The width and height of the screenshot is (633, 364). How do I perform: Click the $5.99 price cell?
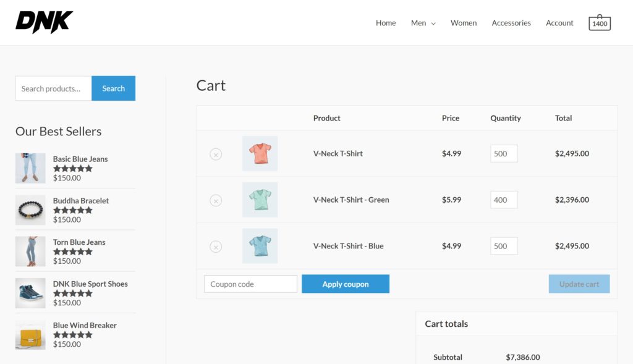tap(451, 200)
